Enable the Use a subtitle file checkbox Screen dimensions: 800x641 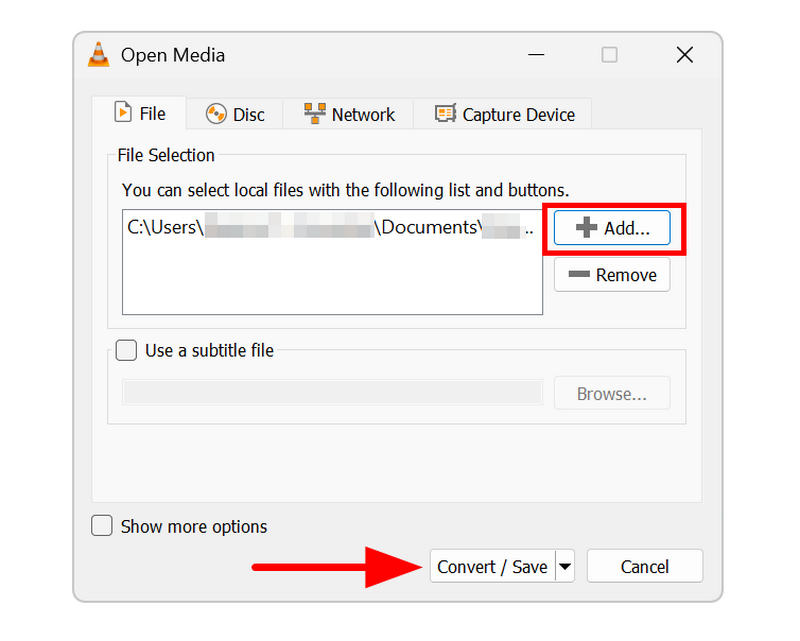126,351
